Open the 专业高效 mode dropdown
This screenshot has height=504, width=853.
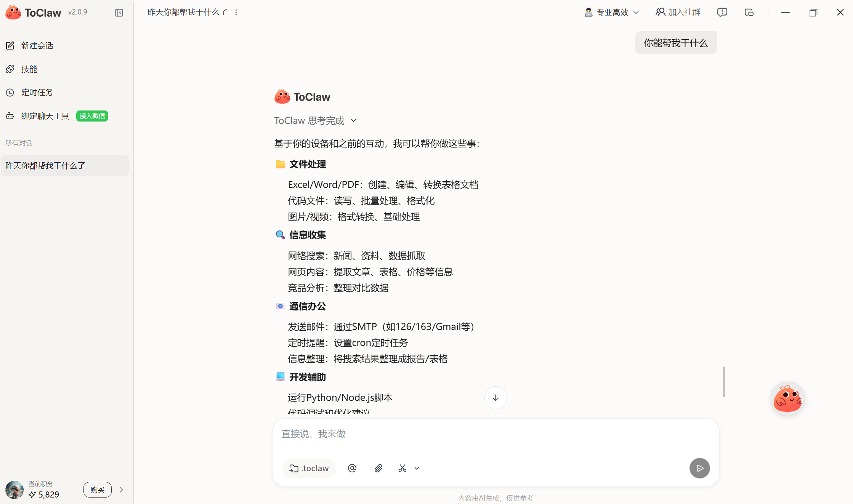pyautogui.click(x=611, y=13)
